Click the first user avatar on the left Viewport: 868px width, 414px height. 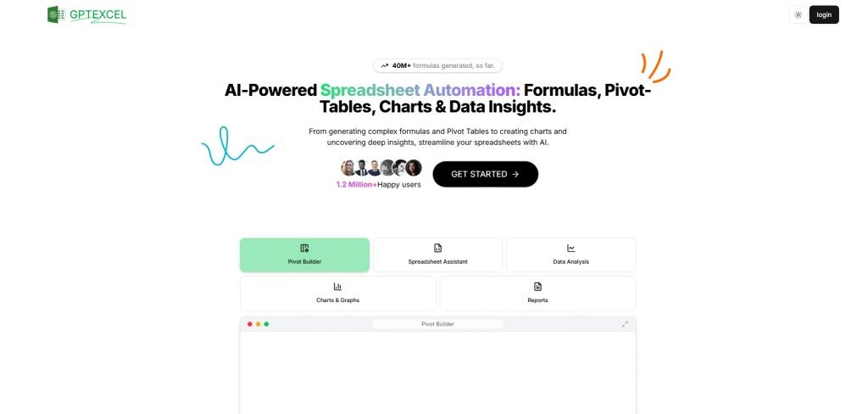coord(348,168)
